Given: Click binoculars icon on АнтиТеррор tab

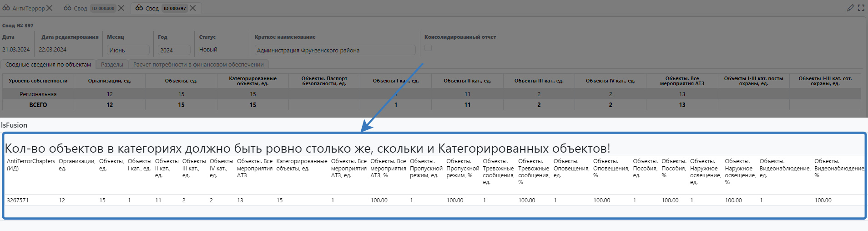Looking at the screenshot, I should [x=6, y=8].
